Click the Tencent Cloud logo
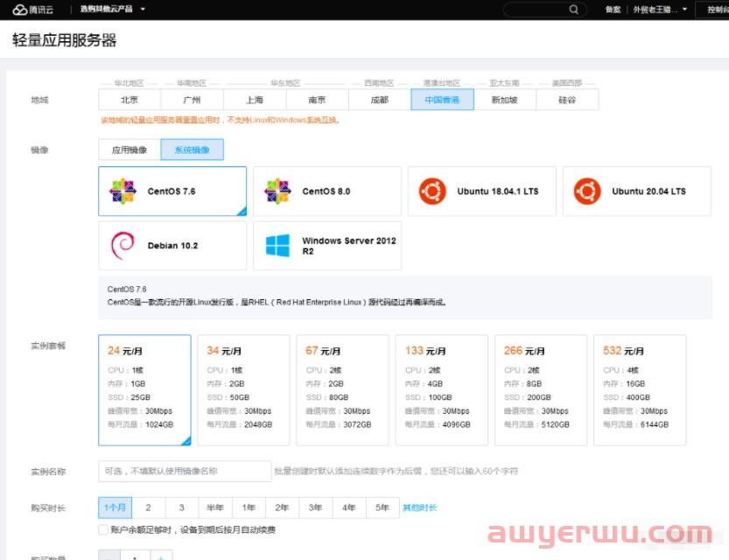Screen dimensions: 729x560 [x=32, y=10]
